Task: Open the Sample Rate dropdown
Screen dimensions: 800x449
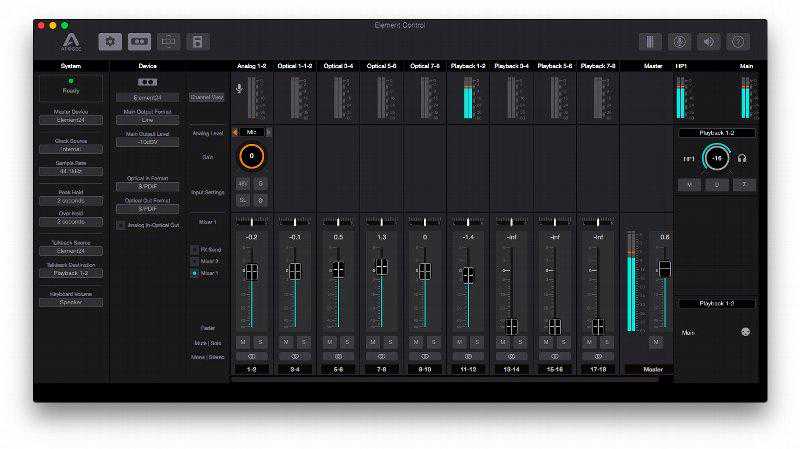Action: click(71, 172)
